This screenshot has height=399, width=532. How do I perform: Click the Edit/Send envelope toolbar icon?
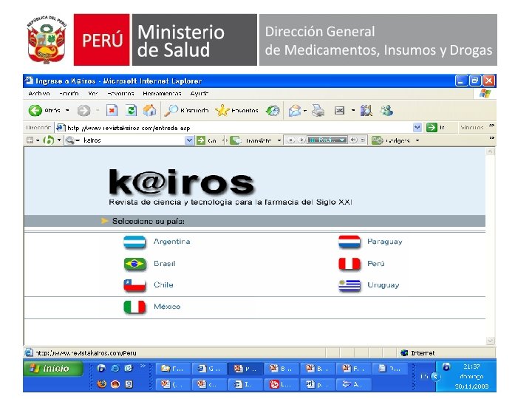tap(339, 111)
